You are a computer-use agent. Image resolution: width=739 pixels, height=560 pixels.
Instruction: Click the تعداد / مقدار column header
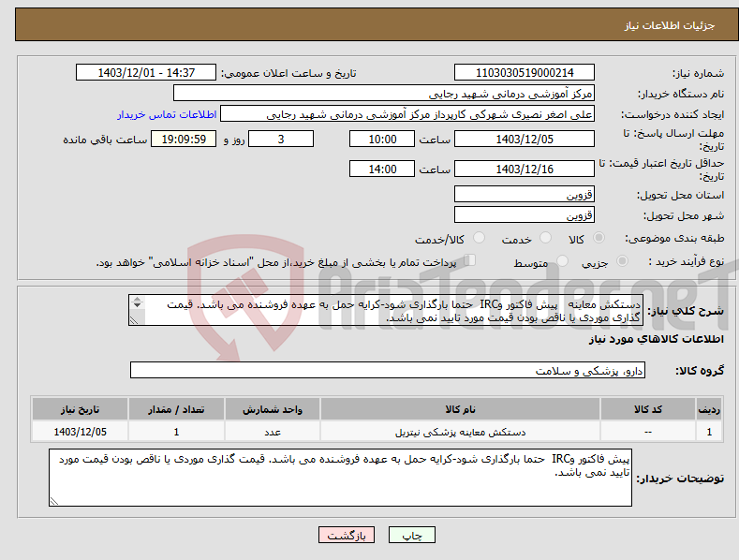(176, 409)
